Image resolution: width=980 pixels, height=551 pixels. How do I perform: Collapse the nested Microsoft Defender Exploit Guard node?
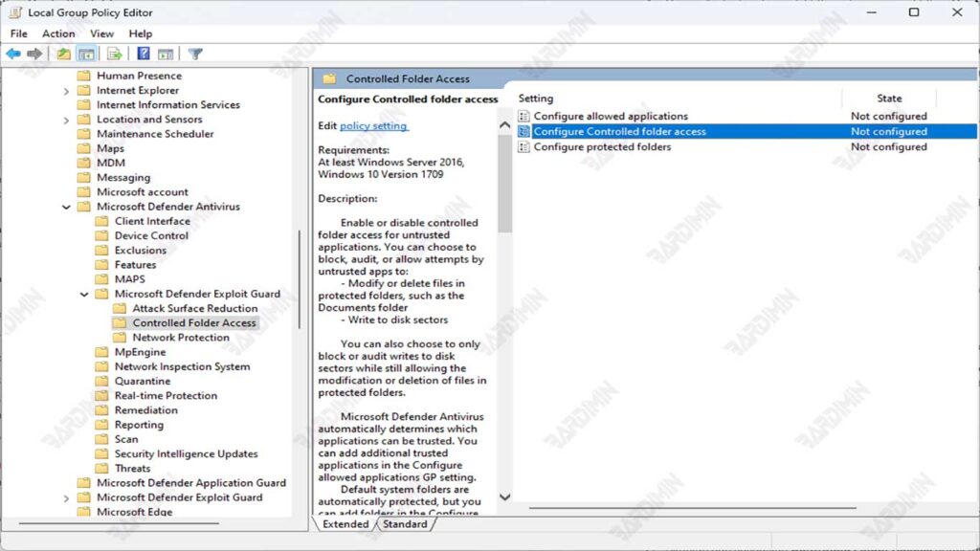[x=84, y=295]
